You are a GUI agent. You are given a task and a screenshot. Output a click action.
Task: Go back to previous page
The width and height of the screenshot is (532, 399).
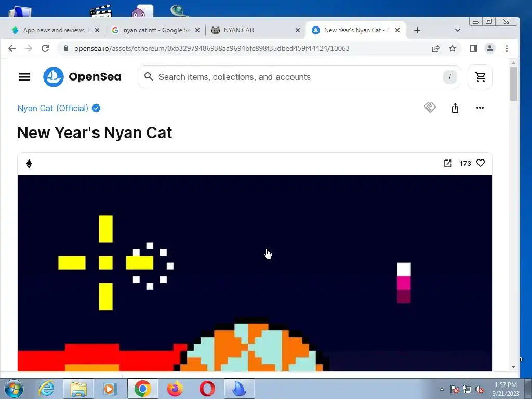pos(12,48)
